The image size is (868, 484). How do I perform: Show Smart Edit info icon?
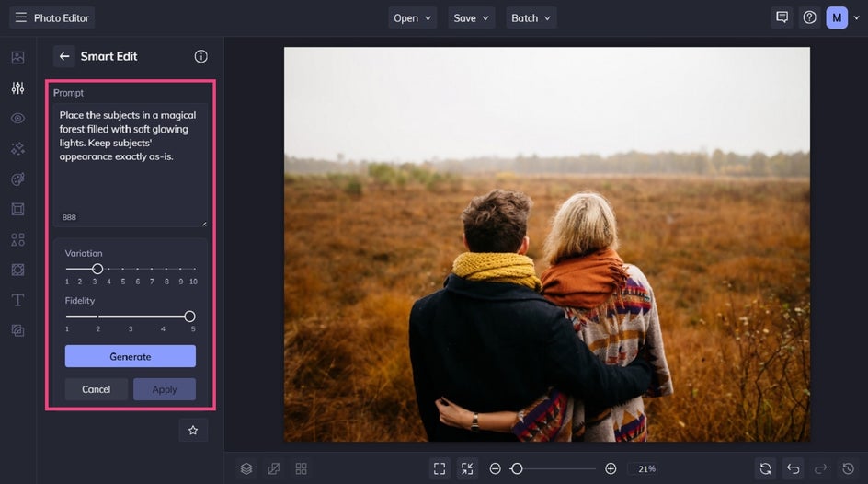pos(201,56)
